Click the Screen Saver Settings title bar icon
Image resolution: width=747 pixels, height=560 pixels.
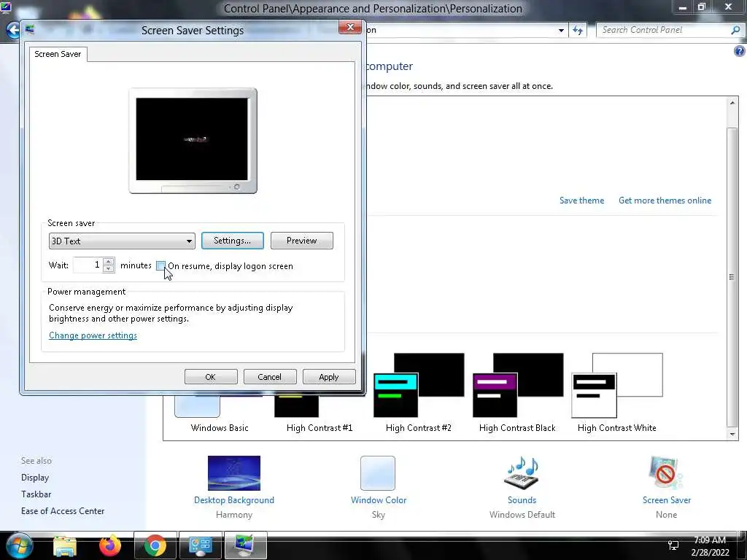[x=30, y=29]
